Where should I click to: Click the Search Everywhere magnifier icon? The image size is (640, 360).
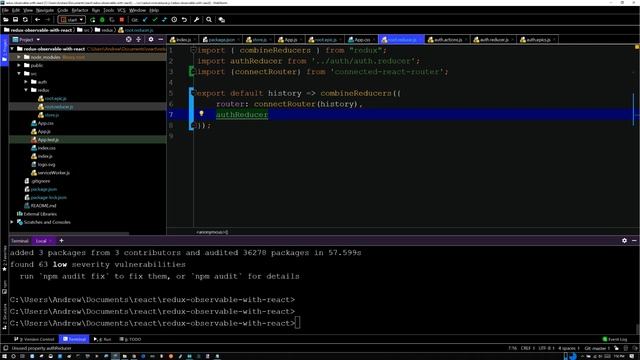click(209, 20)
